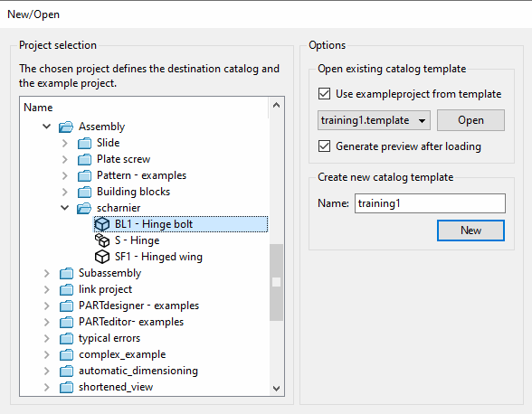Click the New button
The height and width of the screenshot is (414, 532).
tap(470, 231)
